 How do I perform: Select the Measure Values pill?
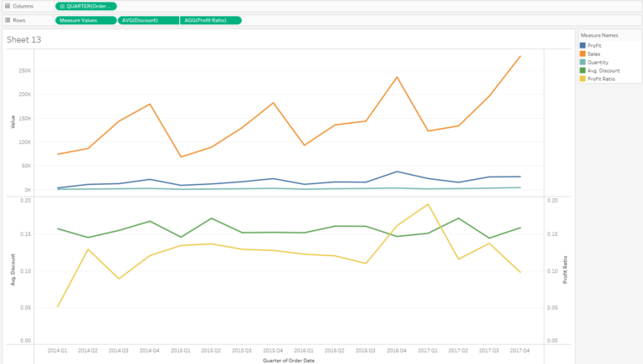click(86, 20)
